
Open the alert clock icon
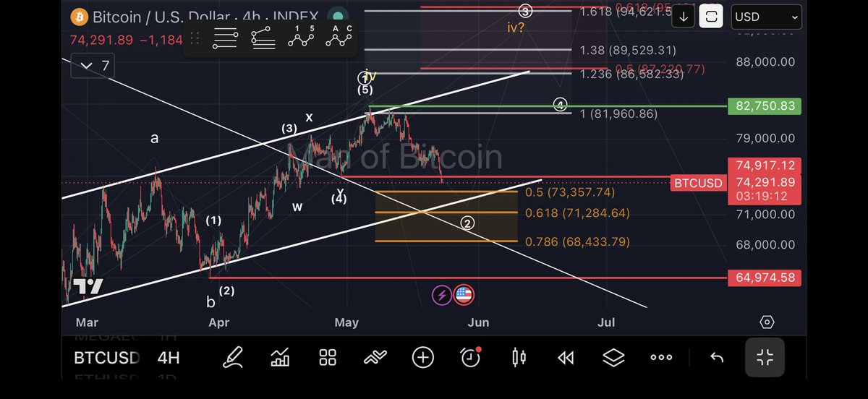(471, 356)
